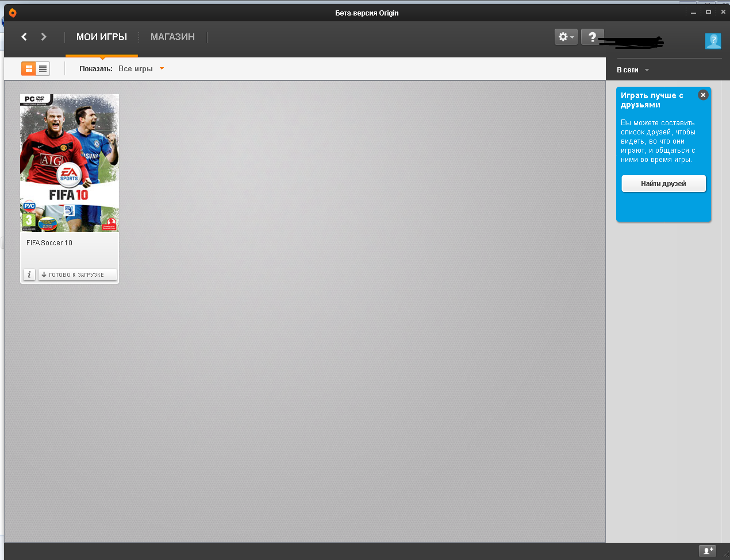The image size is (730, 560).
Task: Go back with the left arrow
Action: point(24,37)
